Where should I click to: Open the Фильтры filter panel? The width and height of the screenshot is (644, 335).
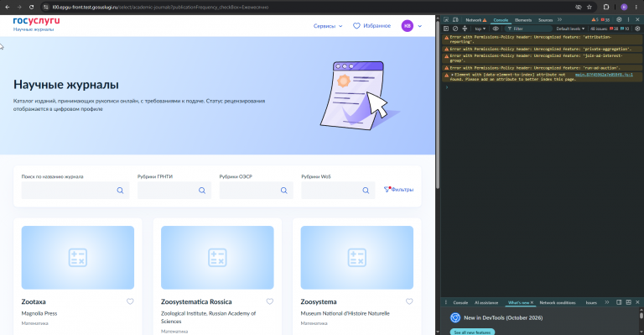click(x=398, y=190)
